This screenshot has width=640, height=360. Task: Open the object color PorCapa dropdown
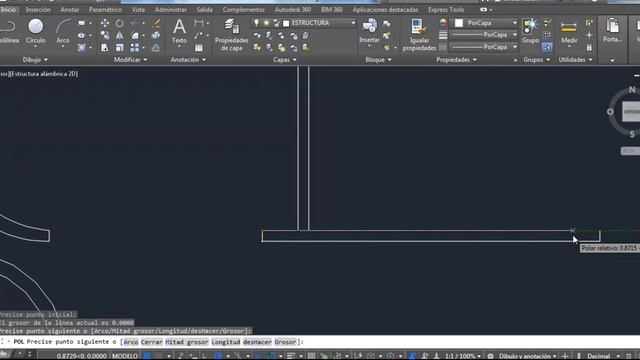(515, 23)
